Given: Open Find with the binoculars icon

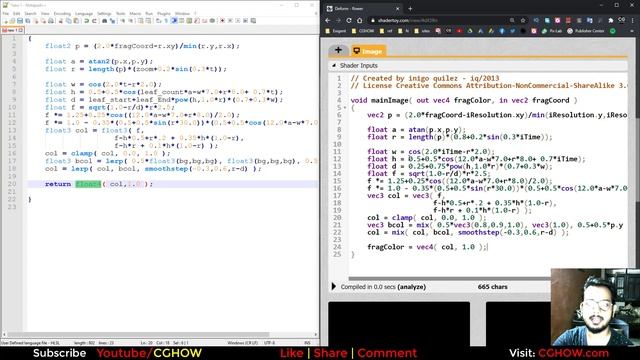Looking at the screenshot, I should click(x=104, y=20).
